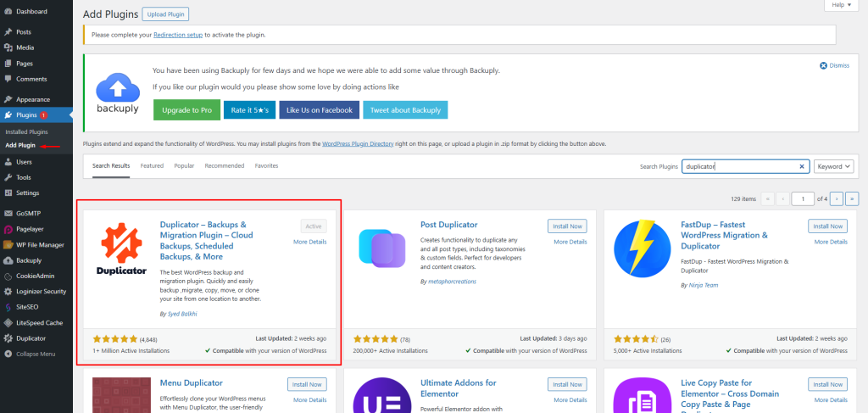The width and height of the screenshot is (868, 413).
Task: Open Duplicator Backups & Migration plugin title
Action: 206,240
